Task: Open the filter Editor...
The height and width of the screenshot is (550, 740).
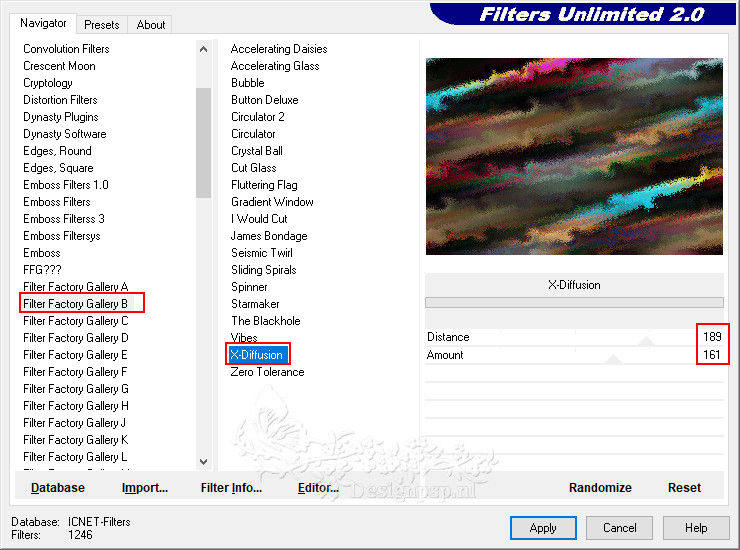Action: (318, 488)
